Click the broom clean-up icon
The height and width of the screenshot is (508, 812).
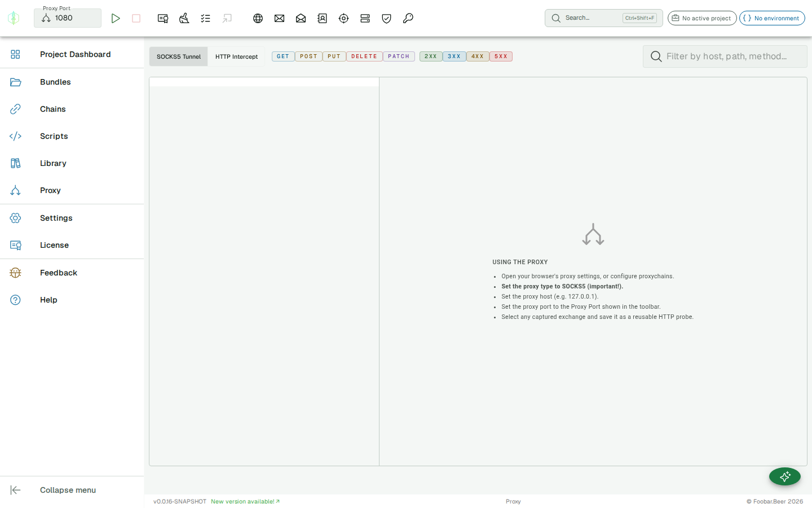click(184, 19)
